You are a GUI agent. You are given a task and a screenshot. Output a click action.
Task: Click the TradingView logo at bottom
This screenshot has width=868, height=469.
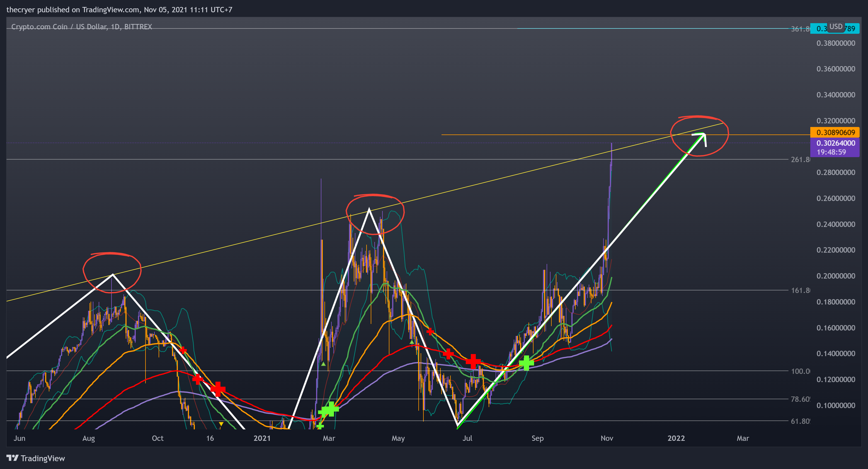36,458
